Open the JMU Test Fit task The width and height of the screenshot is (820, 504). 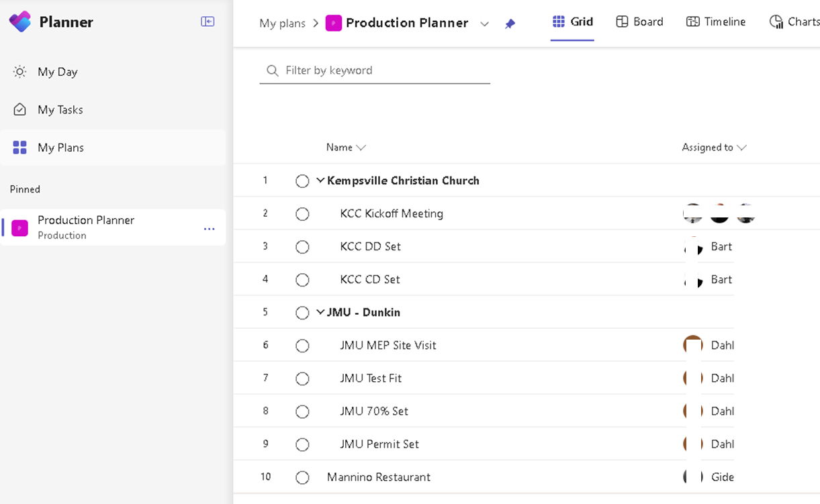(371, 379)
